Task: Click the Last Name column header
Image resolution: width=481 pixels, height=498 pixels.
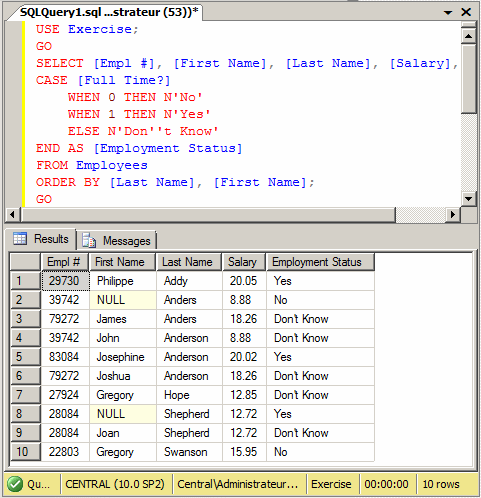Action: [189, 262]
